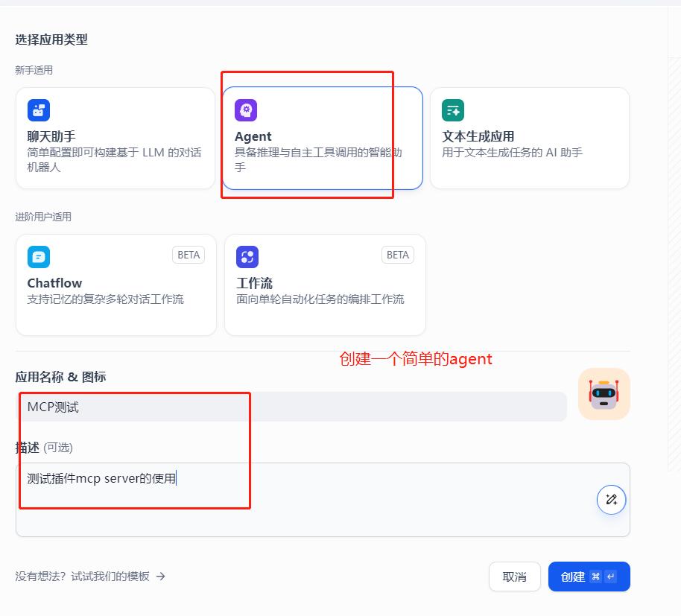The height and width of the screenshot is (616, 681).
Task: Click the blue Chatflow icon
Action: (x=39, y=257)
